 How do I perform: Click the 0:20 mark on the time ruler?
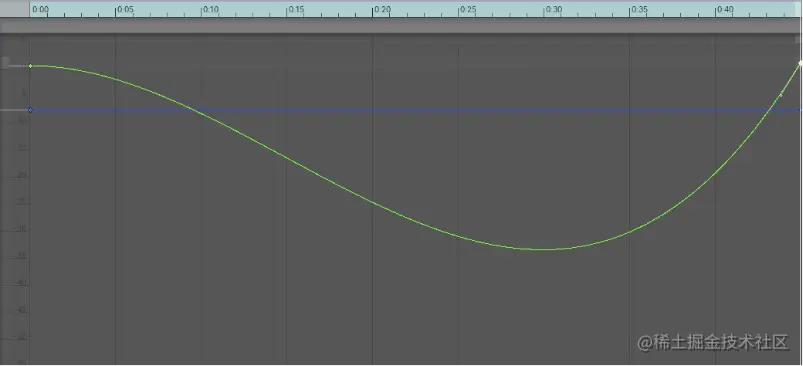point(383,9)
